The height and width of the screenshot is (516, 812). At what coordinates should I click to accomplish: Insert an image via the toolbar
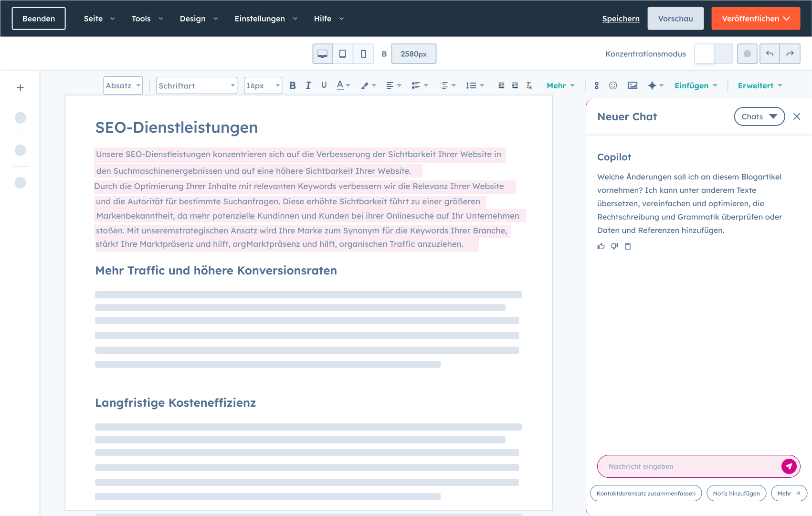pos(633,85)
